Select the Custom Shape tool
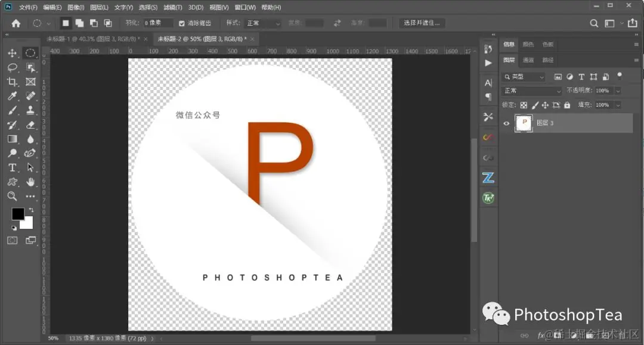This screenshot has width=644, height=345. coord(13,182)
